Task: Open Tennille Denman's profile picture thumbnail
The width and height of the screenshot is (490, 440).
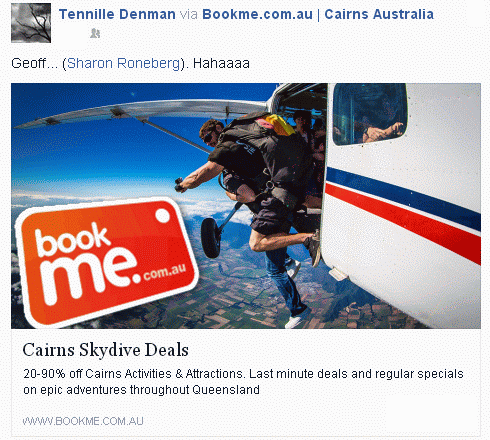Action: pyautogui.click(x=31, y=23)
